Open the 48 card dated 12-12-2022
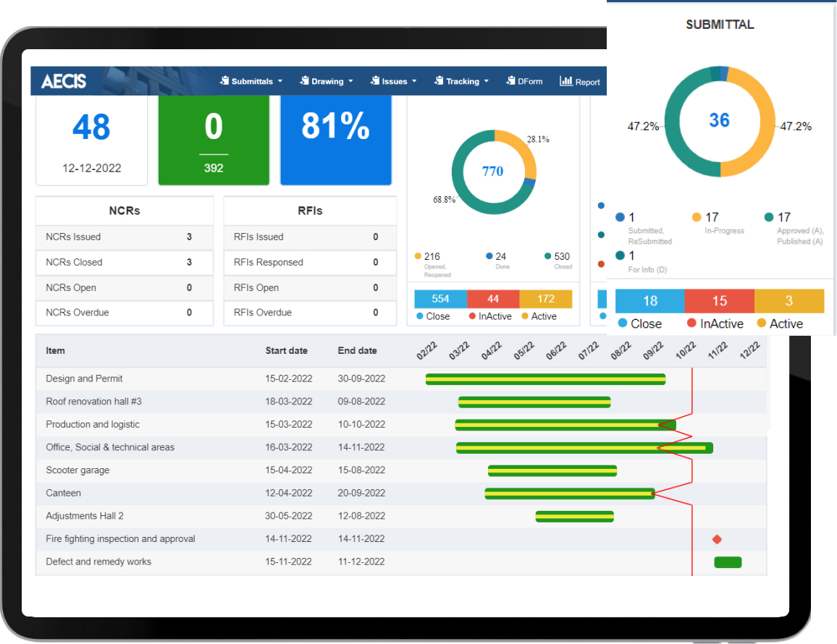This screenshot has width=837, height=644. pyautogui.click(x=92, y=140)
